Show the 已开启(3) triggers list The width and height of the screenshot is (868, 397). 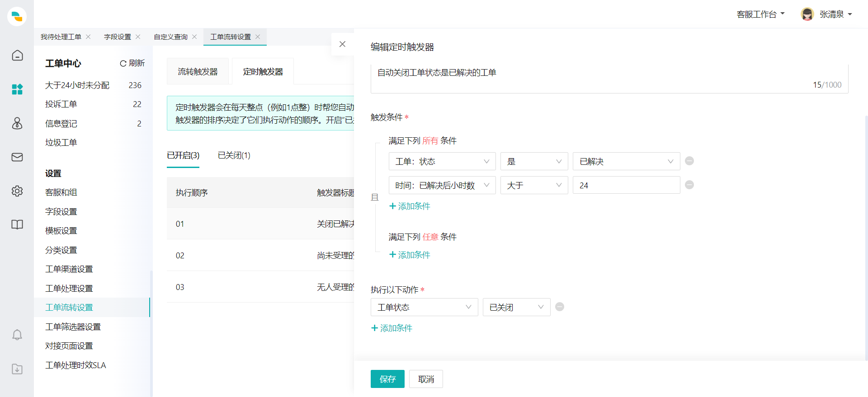coord(183,155)
